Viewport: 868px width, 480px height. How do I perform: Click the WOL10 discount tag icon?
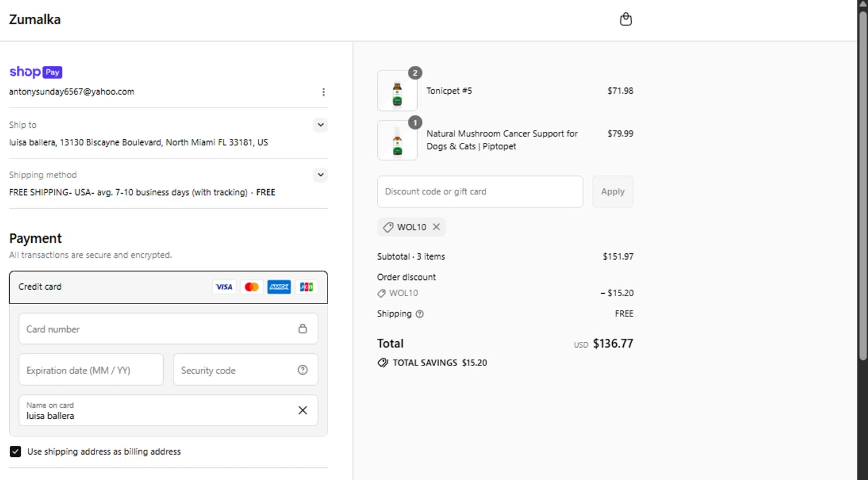388,227
